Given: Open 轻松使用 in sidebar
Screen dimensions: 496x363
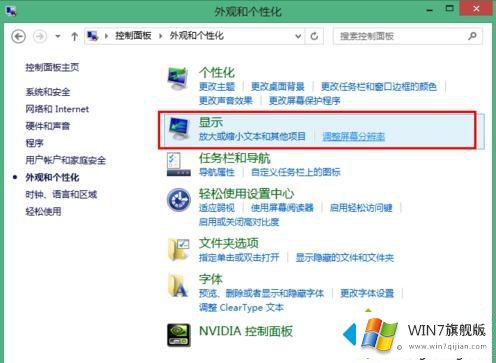Looking at the screenshot, I should click(43, 211).
